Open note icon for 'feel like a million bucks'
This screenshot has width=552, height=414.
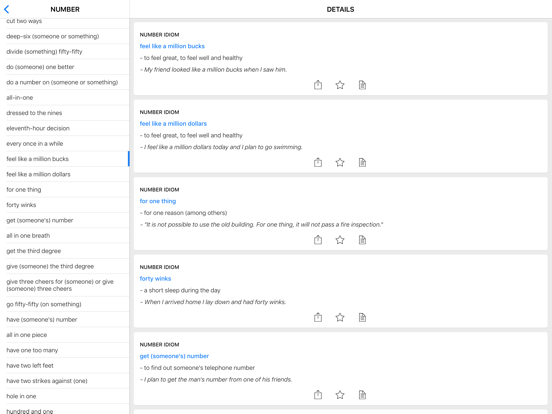362,85
